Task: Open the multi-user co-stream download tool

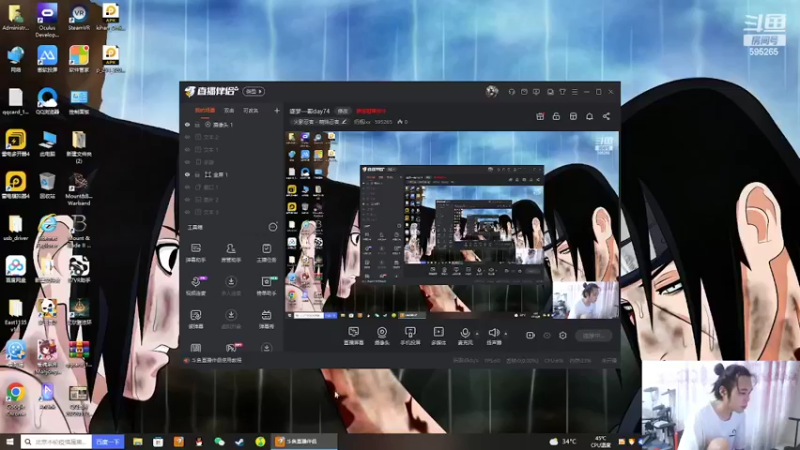Action: coord(231,286)
